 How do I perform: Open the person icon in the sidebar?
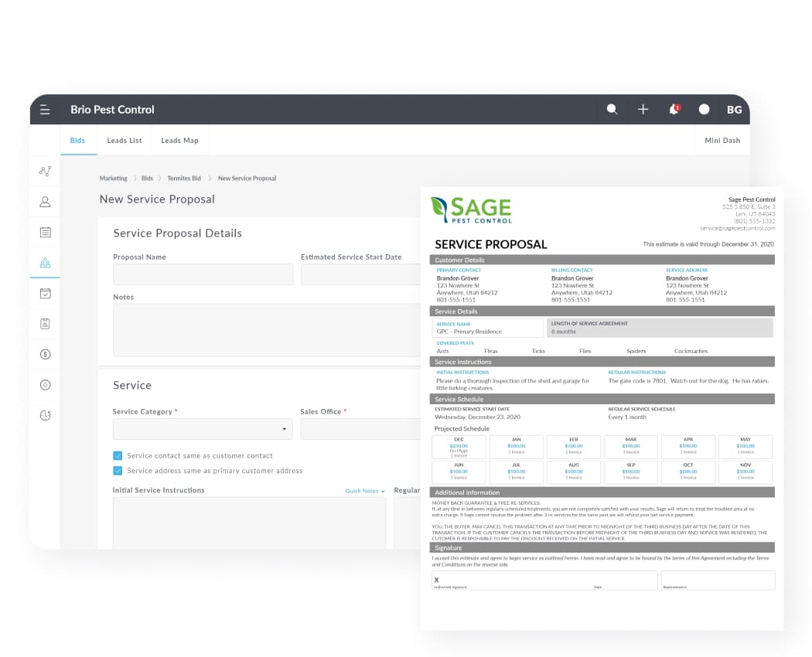pyautogui.click(x=45, y=202)
